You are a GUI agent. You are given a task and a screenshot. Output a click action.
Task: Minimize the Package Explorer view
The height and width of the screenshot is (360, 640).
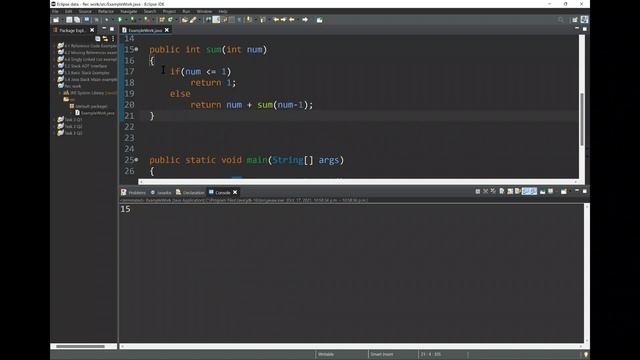pos(104,29)
